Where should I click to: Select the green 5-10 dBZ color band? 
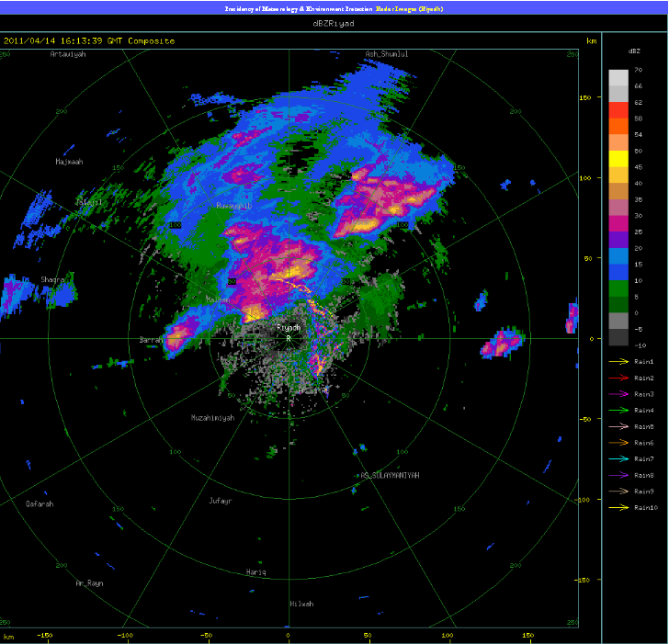click(618, 288)
